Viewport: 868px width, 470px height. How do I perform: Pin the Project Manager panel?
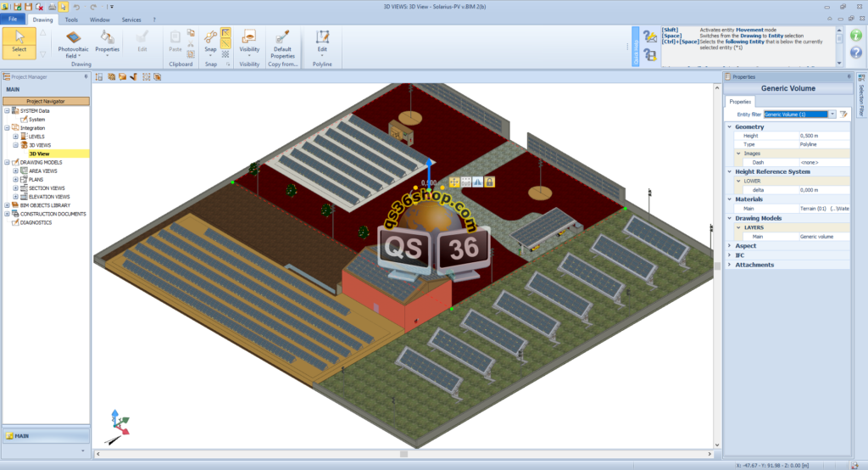pyautogui.click(x=86, y=76)
